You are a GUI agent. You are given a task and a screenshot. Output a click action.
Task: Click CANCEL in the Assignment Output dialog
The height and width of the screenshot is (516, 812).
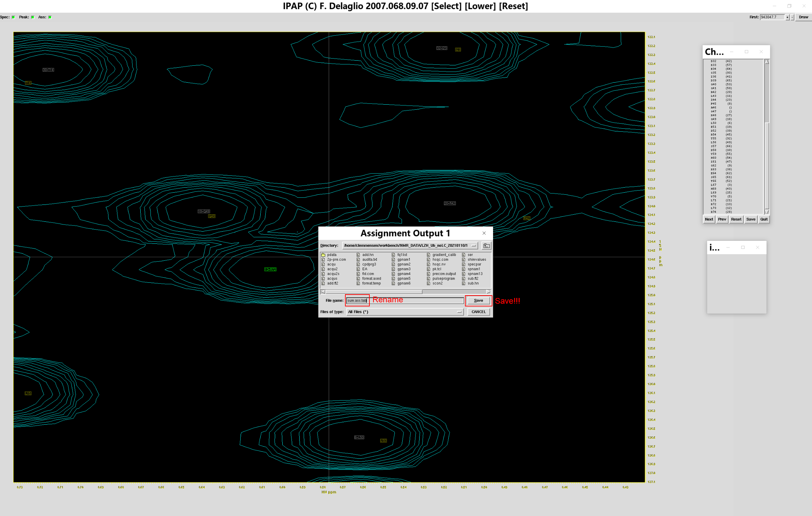(478, 311)
